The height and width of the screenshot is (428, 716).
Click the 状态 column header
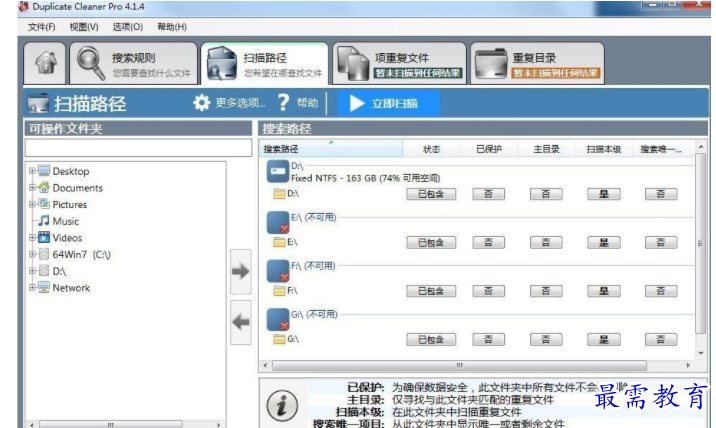432,149
